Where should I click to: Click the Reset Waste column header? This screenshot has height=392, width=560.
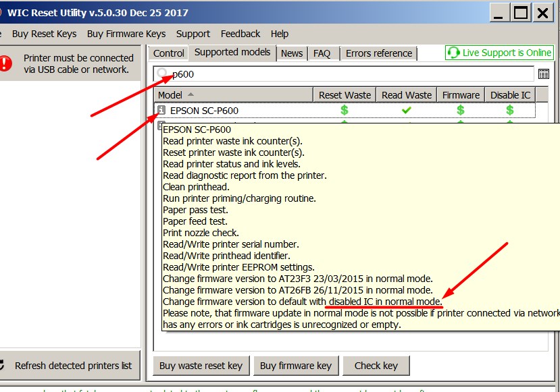(345, 95)
